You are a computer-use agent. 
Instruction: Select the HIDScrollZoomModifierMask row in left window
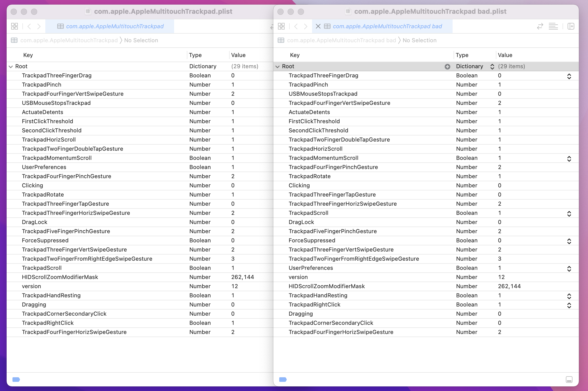[60, 277]
